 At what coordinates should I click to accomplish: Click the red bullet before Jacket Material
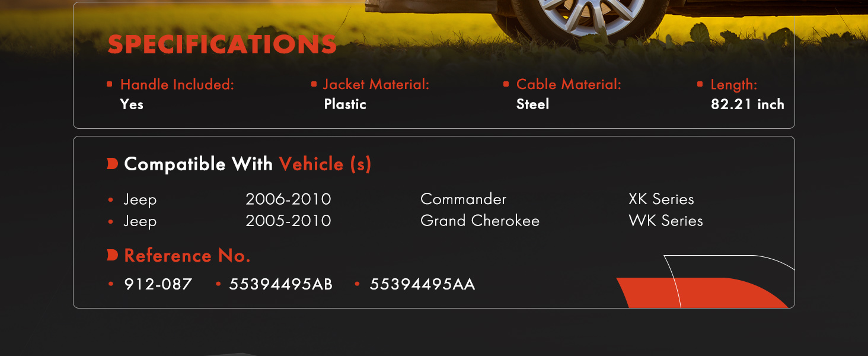click(x=314, y=84)
